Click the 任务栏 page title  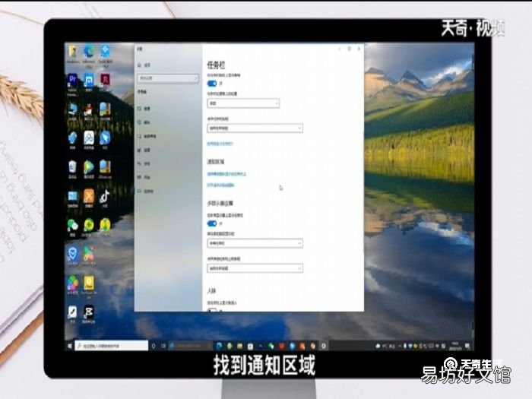[x=216, y=65]
